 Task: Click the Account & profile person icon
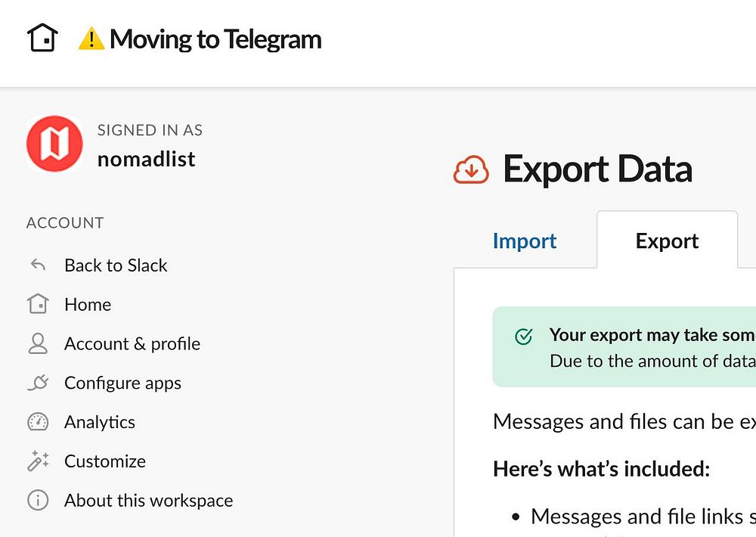click(38, 344)
